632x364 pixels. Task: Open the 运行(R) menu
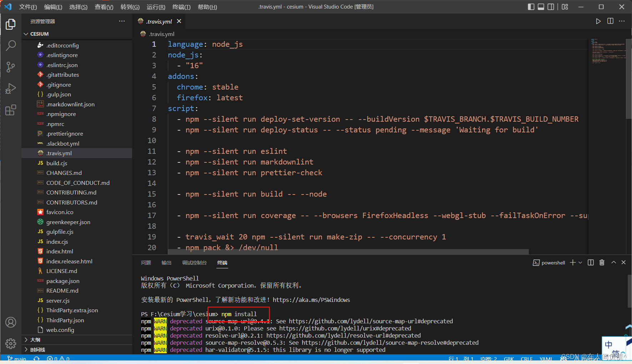pos(156,7)
